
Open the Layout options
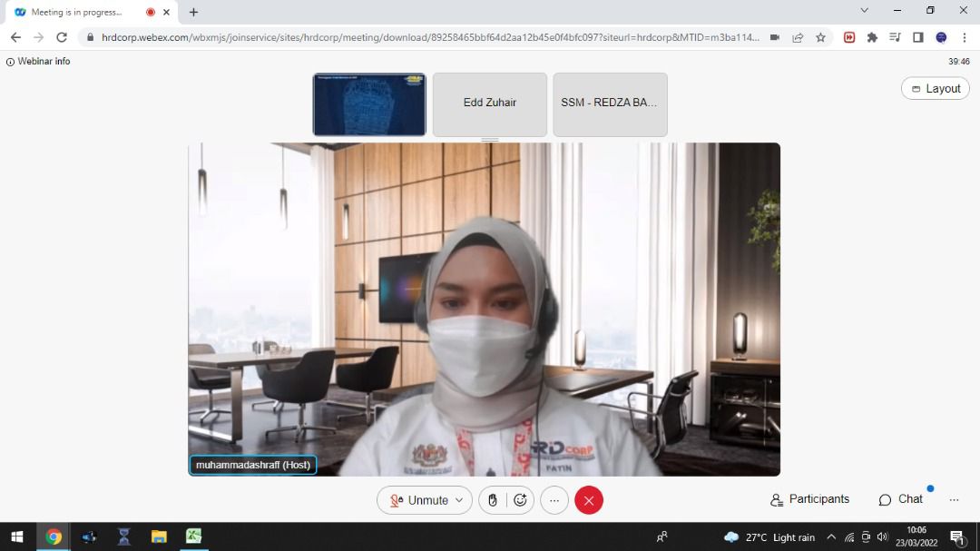click(x=936, y=88)
